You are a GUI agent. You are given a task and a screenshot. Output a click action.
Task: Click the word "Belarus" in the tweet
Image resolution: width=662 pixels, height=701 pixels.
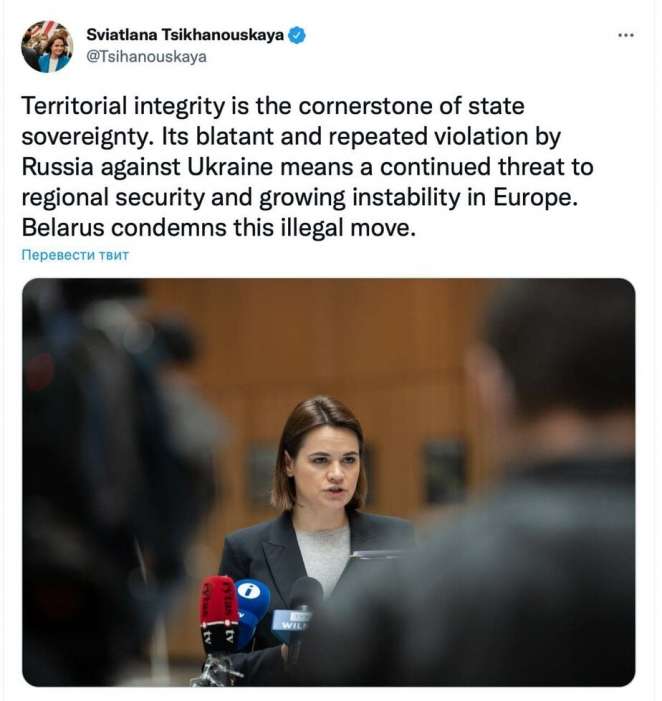click(x=59, y=228)
